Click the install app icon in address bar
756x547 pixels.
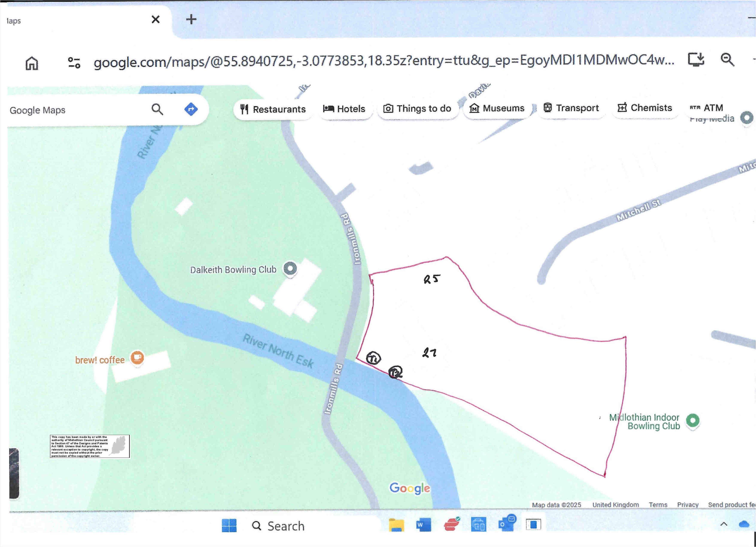696,59
